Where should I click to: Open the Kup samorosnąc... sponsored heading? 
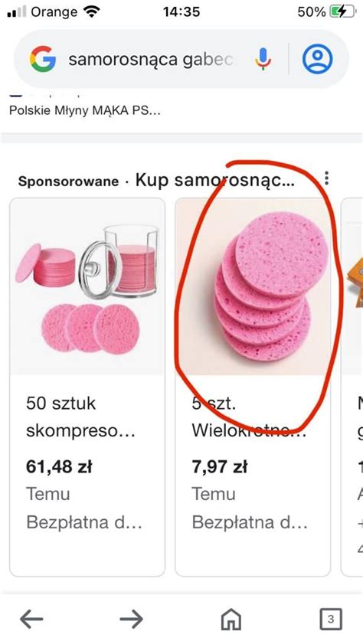(214, 180)
